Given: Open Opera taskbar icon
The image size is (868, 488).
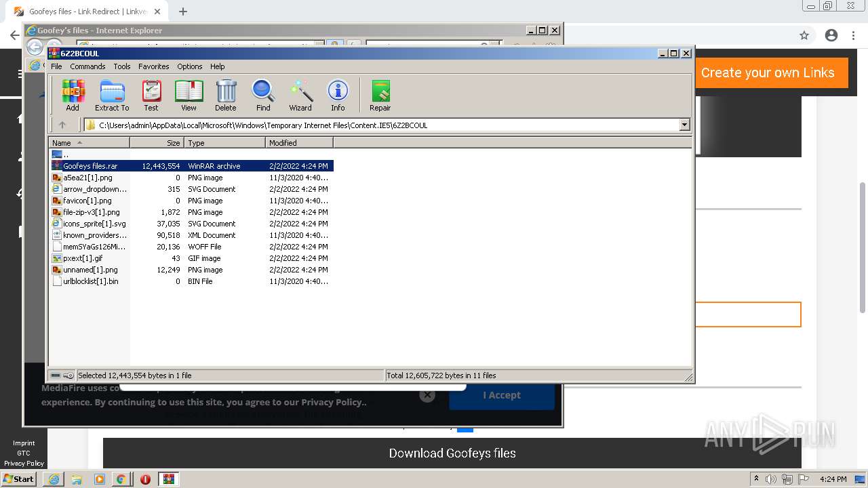Looking at the screenshot, I should [x=145, y=479].
